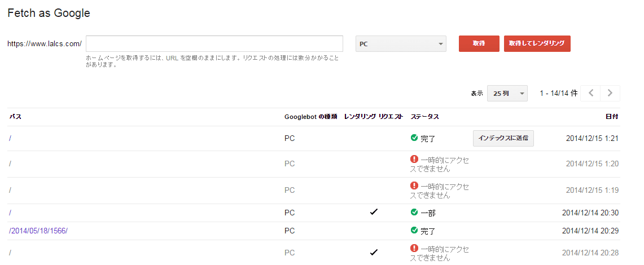The image size is (644, 265).
Task: Click the 取得してレンダリング button
Action: [537, 44]
